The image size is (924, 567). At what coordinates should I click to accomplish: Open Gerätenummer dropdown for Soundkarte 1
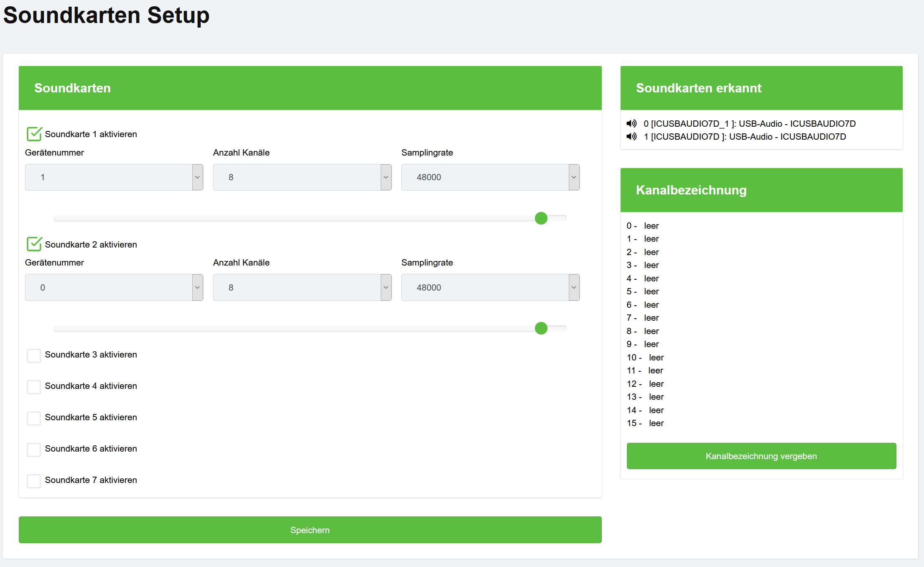coord(114,177)
